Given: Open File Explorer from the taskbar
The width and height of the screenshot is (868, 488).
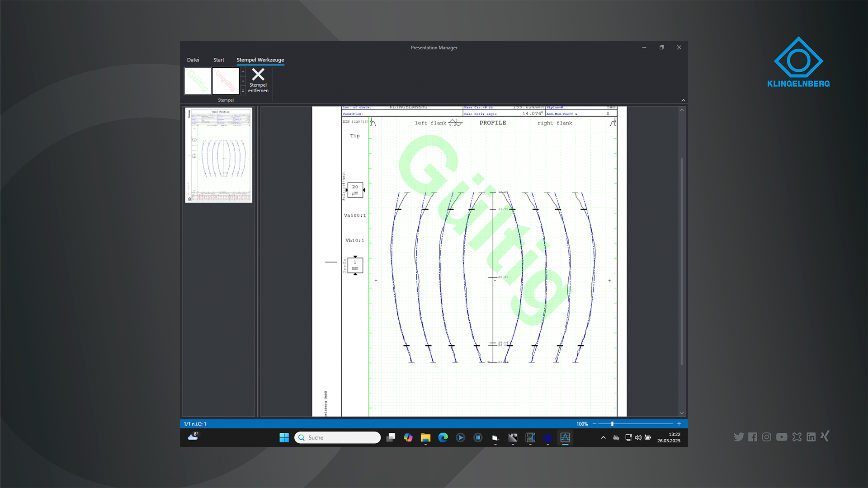Looking at the screenshot, I should (425, 437).
